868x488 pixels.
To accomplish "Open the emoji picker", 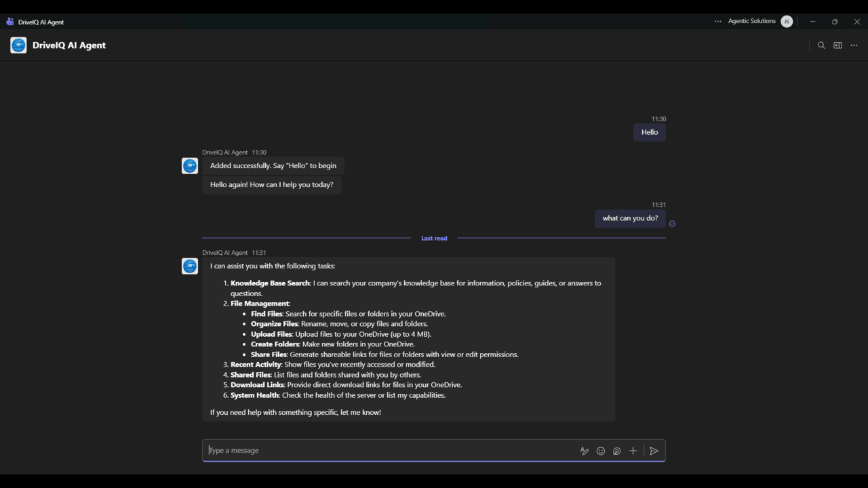I will (601, 451).
